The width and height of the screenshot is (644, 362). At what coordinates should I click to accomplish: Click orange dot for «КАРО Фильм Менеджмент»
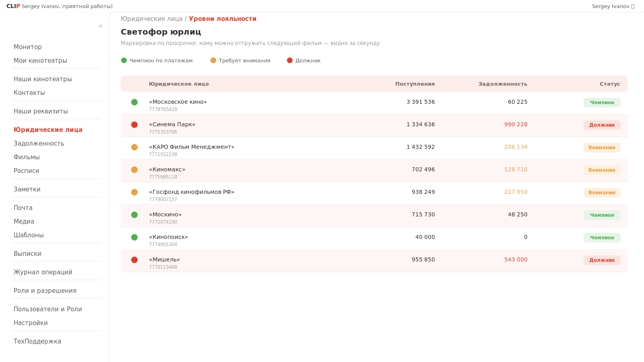click(134, 147)
